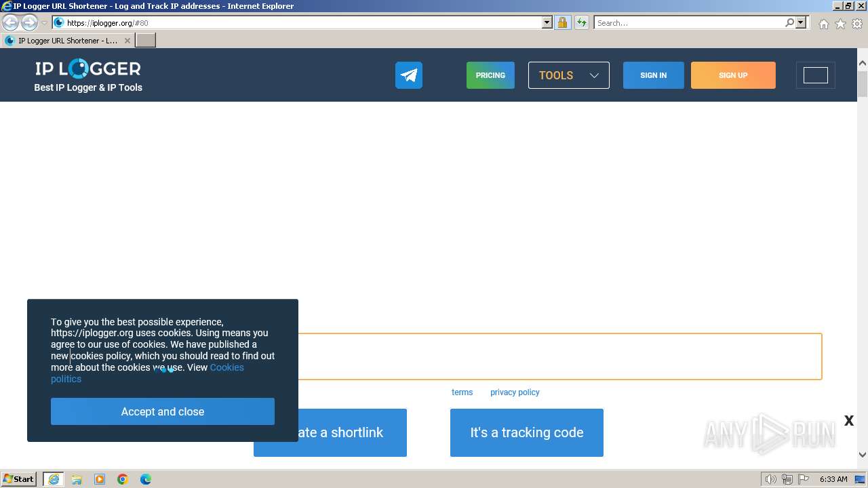Click Create a shortlink button
This screenshot has width=868, height=488.
click(330, 432)
